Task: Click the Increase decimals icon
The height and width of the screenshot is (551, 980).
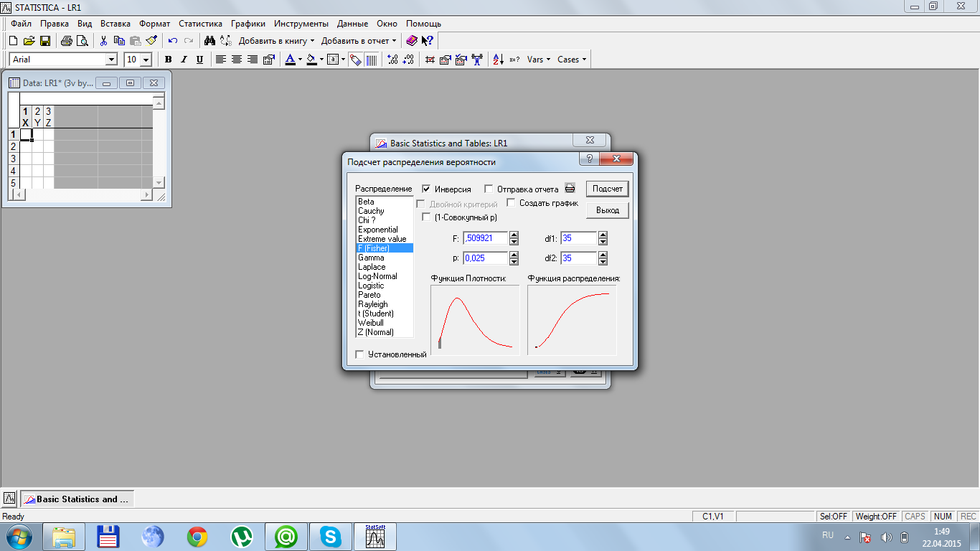Action: (392, 60)
